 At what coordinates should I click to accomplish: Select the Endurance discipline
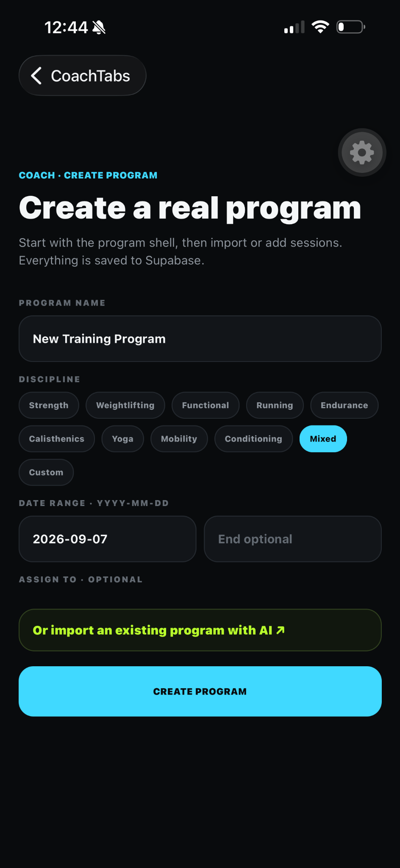(x=344, y=405)
